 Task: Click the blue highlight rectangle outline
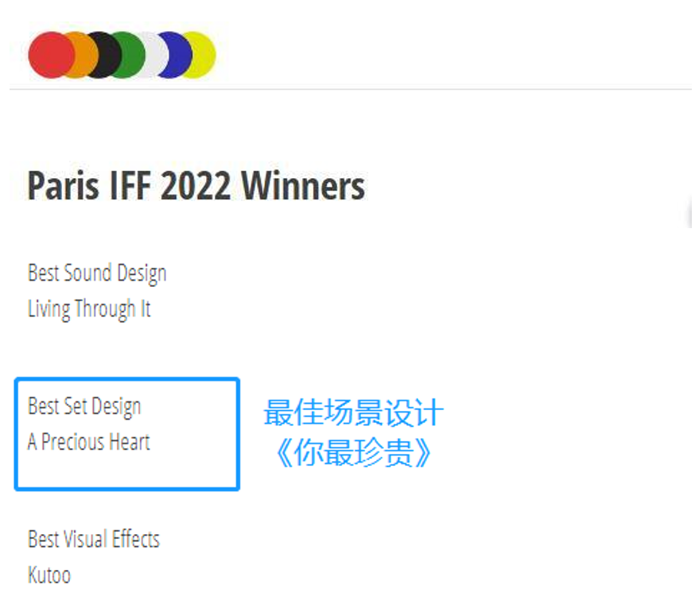[x=127, y=379]
